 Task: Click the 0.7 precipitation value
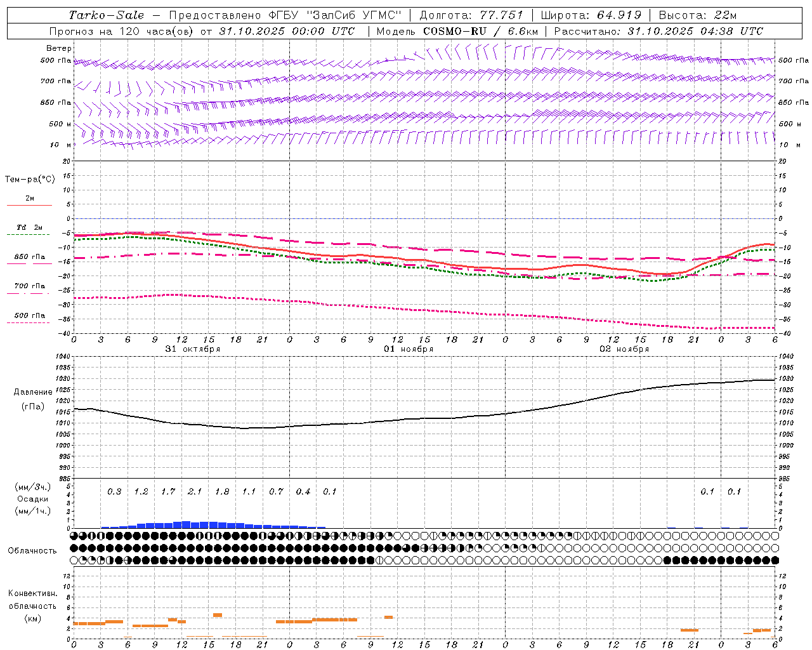pos(276,492)
